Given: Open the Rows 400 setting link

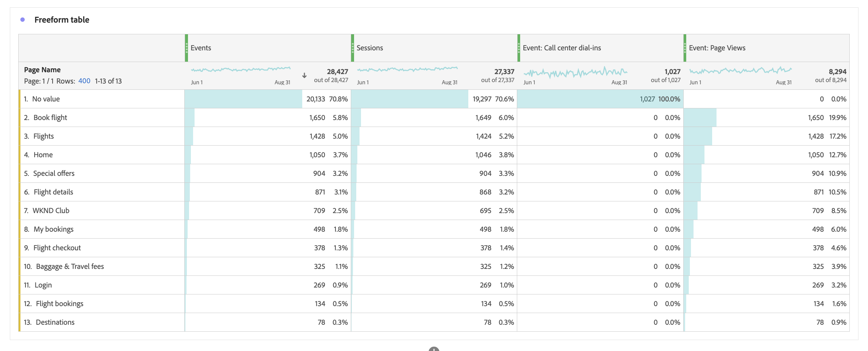Looking at the screenshot, I should [x=84, y=81].
